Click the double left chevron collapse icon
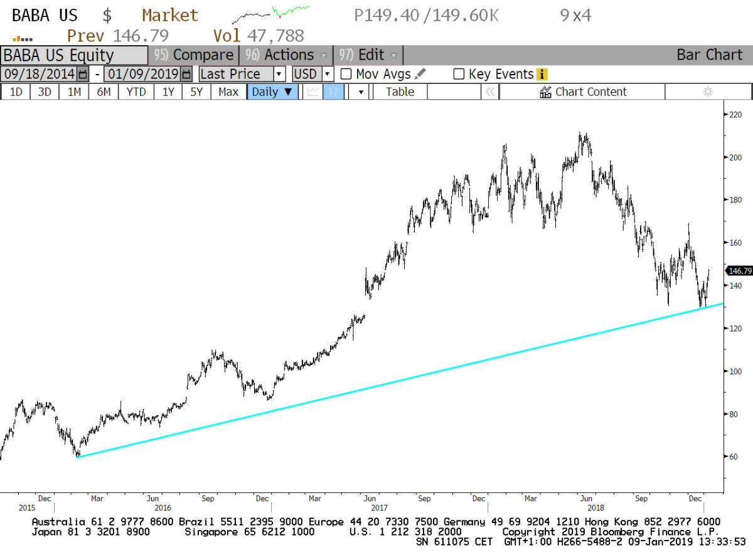This screenshot has width=753, height=560. (490, 92)
